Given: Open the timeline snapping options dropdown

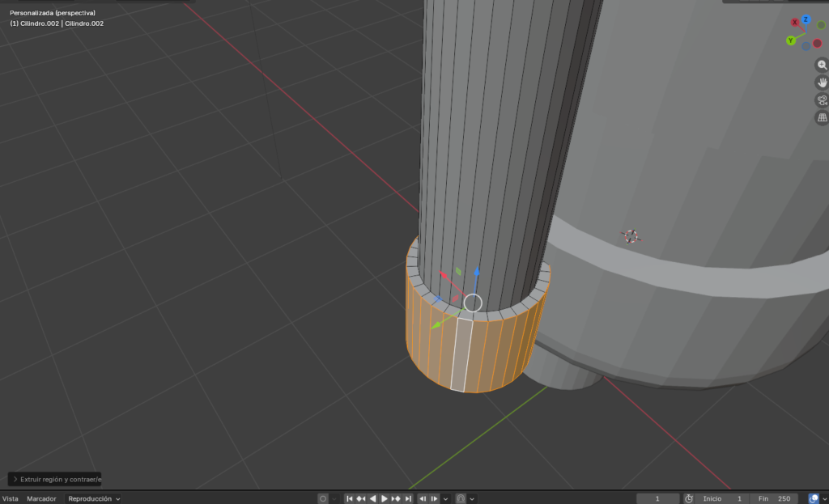Looking at the screenshot, I should [x=472, y=498].
